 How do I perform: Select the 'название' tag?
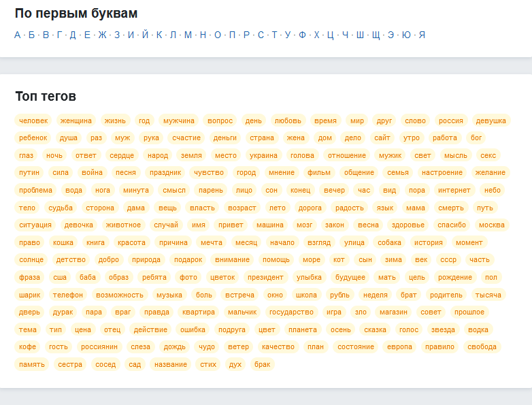tap(171, 364)
